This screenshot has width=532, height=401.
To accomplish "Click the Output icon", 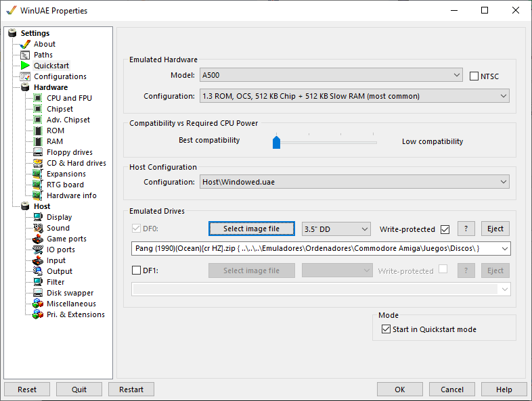I will tap(38, 271).
